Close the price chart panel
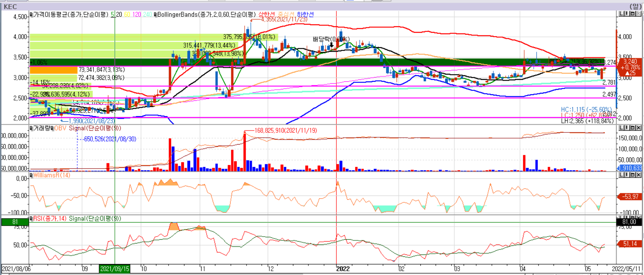Screen dimensions: 644x275 click(x=638, y=14)
